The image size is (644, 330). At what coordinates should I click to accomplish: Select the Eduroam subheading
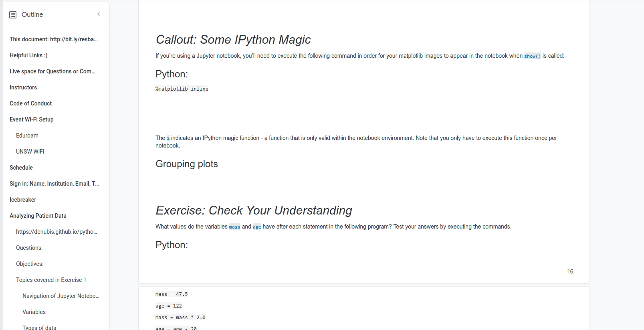(x=27, y=136)
